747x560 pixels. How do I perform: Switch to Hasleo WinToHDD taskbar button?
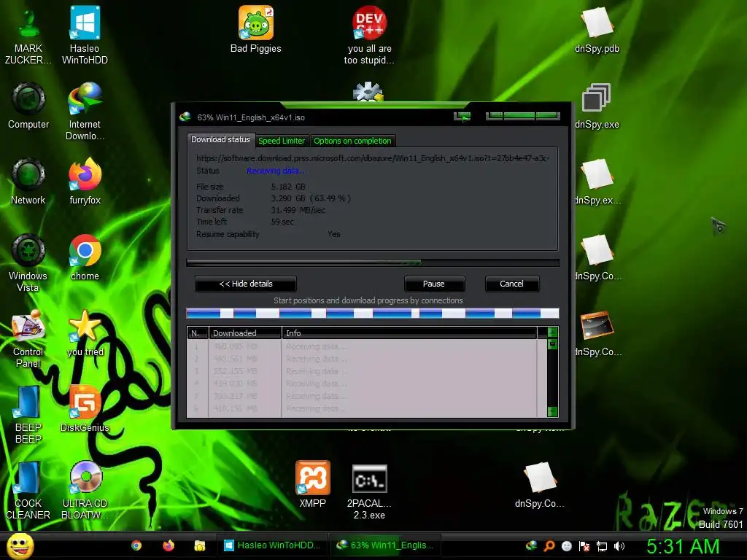click(273, 545)
